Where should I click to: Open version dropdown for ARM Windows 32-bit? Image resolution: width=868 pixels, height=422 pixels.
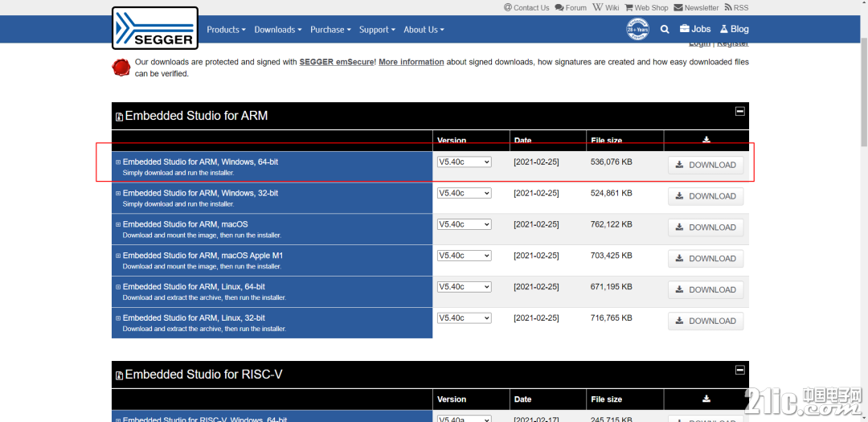coord(464,193)
